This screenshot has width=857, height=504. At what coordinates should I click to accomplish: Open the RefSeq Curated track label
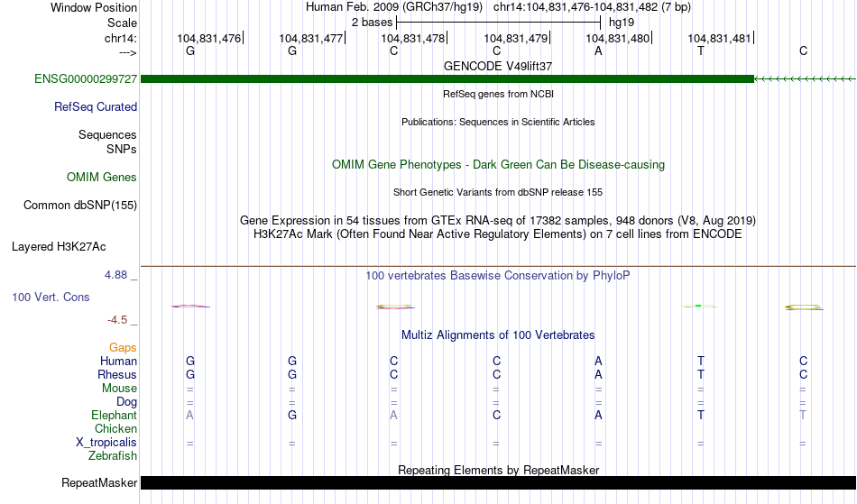click(x=96, y=107)
